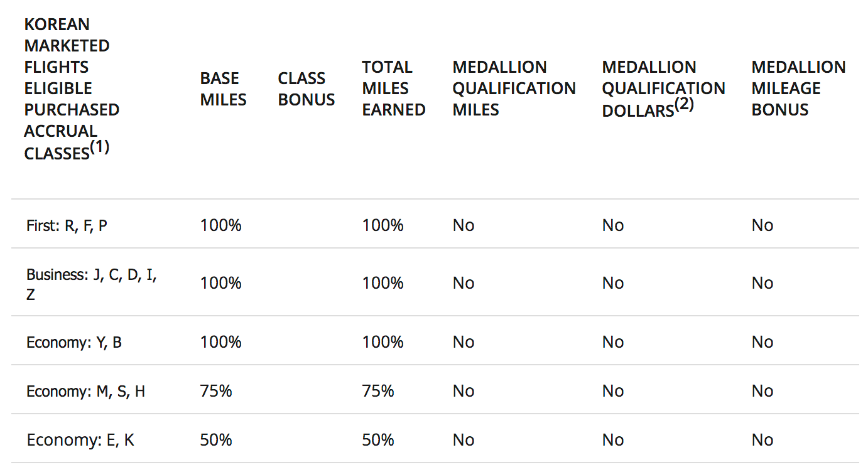Click the 50% base miles cell
868x472 pixels.
(x=216, y=441)
